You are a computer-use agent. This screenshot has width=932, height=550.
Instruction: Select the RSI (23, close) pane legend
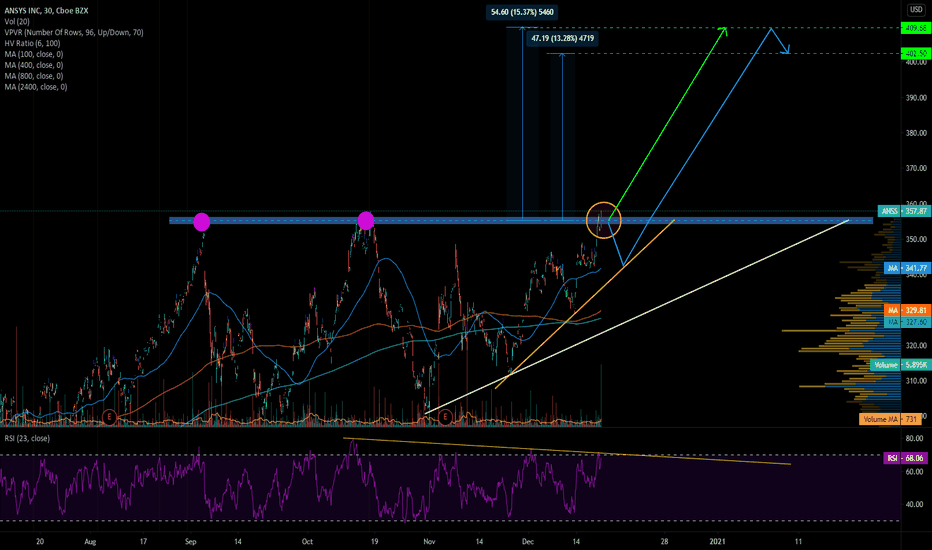27,438
